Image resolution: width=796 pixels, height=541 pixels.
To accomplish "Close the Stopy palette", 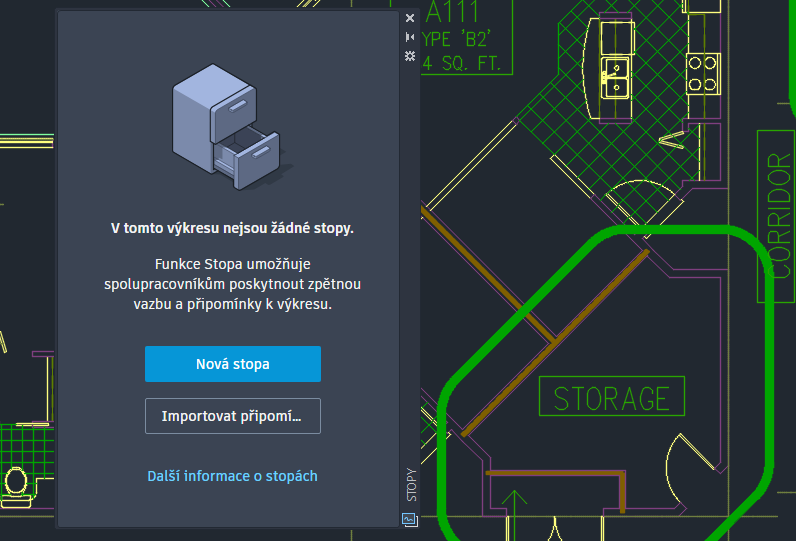I will click(x=410, y=18).
